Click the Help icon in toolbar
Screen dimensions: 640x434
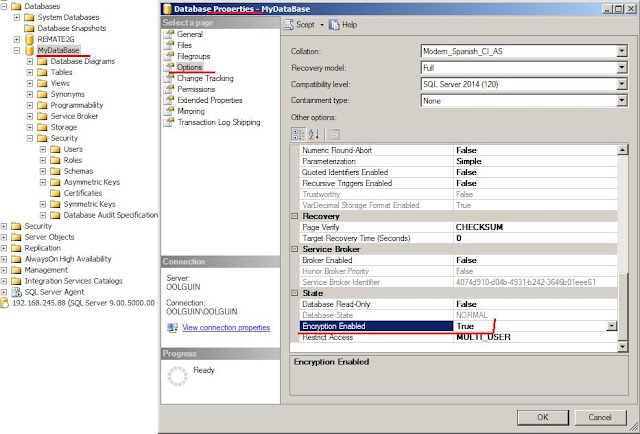click(x=334, y=25)
